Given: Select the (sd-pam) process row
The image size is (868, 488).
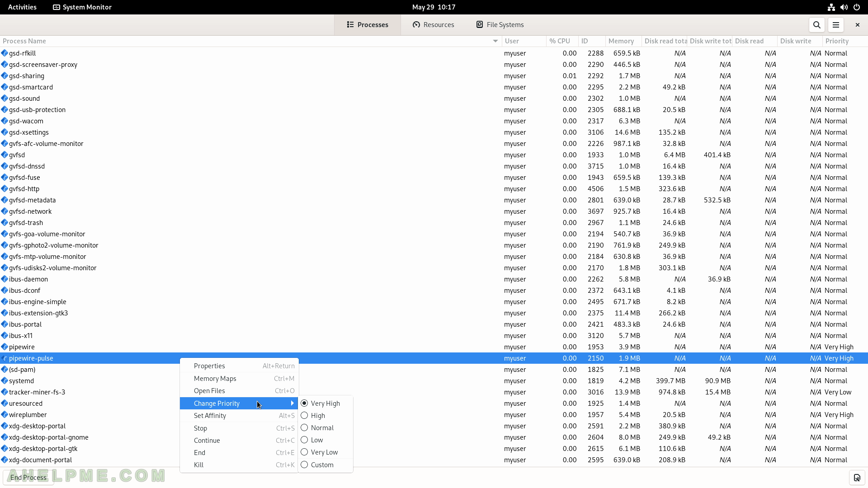Looking at the screenshot, I should (x=434, y=370).
